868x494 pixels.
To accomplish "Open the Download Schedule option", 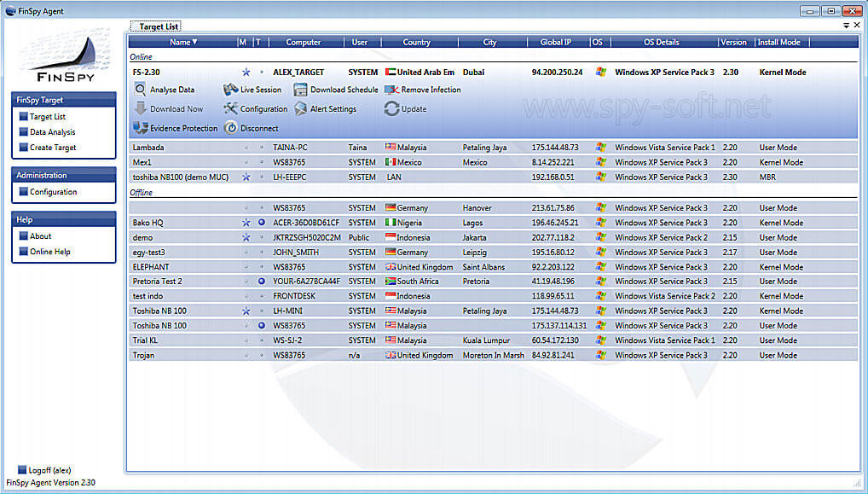I will click(x=335, y=90).
